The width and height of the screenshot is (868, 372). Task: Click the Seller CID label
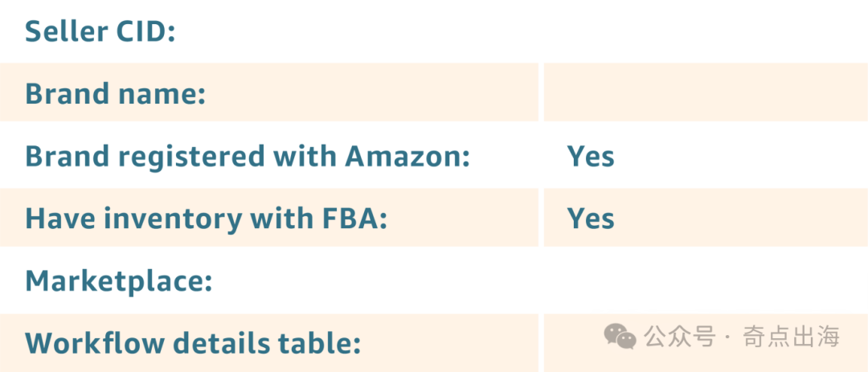100,31
